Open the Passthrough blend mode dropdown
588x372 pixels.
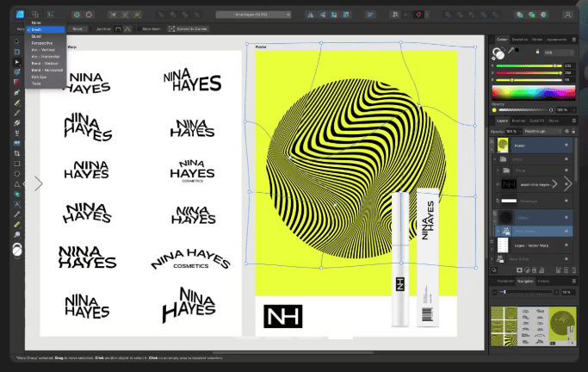(542, 131)
